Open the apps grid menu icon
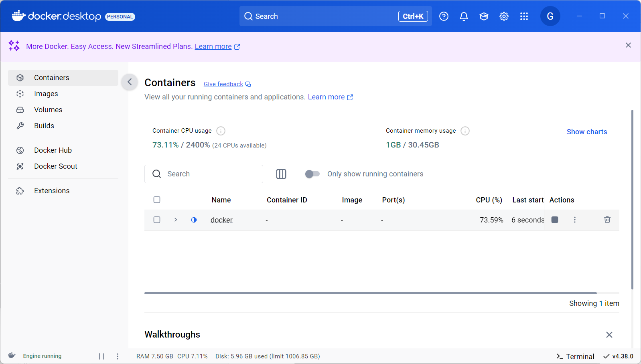The image size is (641, 364). (x=524, y=16)
